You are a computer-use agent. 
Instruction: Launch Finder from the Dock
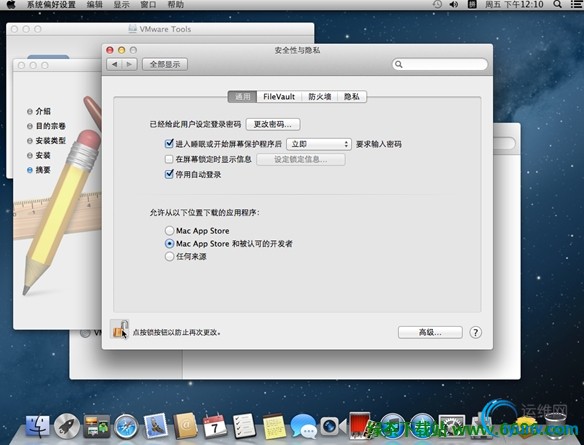pos(37,426)
